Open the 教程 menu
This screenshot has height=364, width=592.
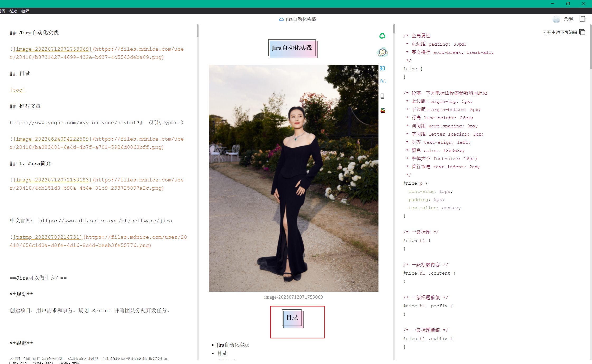coord(25,11)
